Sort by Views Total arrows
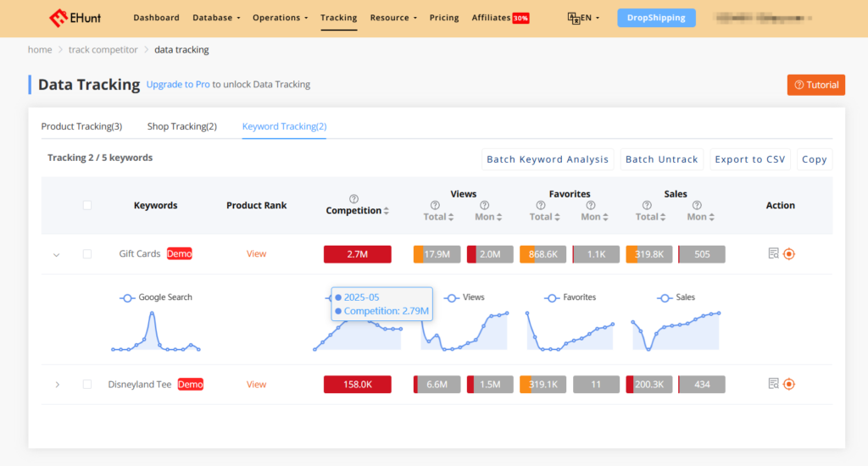This screenshot has width=868, height=466. [451, 217]
